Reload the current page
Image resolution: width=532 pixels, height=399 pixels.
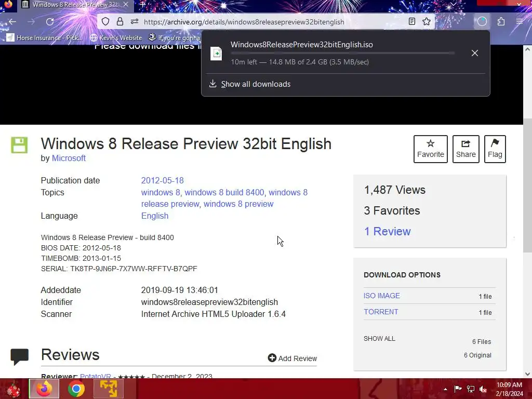50,22
